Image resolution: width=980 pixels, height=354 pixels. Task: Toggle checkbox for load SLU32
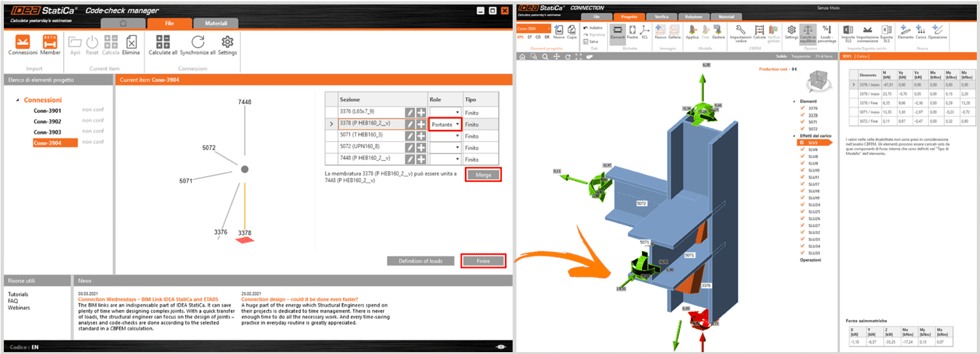pyautogui.click(x=801, y=232)
